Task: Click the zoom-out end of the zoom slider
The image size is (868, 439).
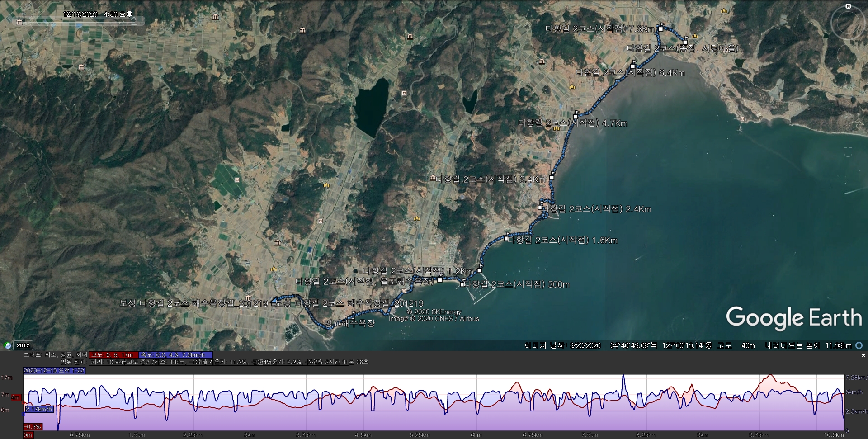Action: point(848,152)
